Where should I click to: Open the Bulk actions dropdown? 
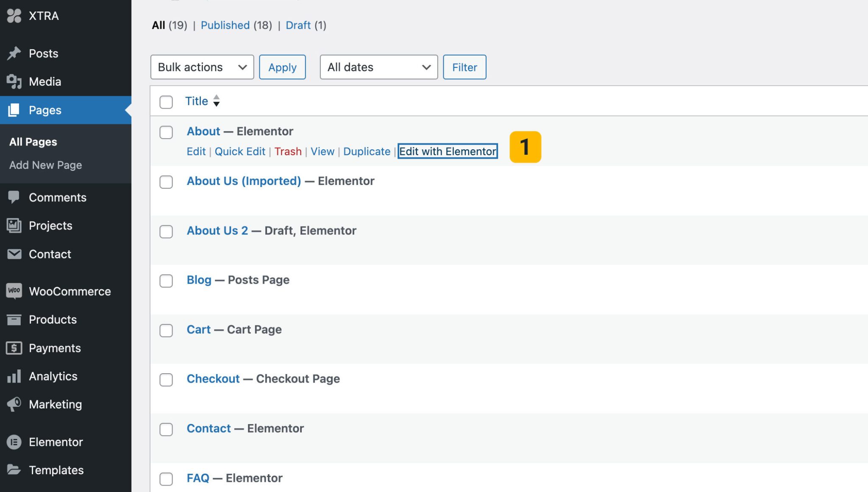202,67
